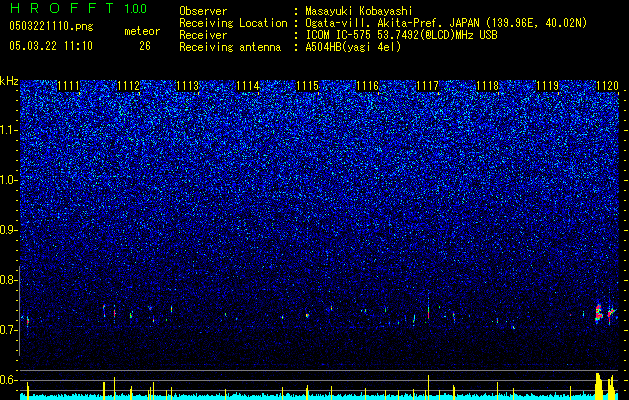Click the tall meteor echo under 1117
Screen dimensions: 629x400
428,307
